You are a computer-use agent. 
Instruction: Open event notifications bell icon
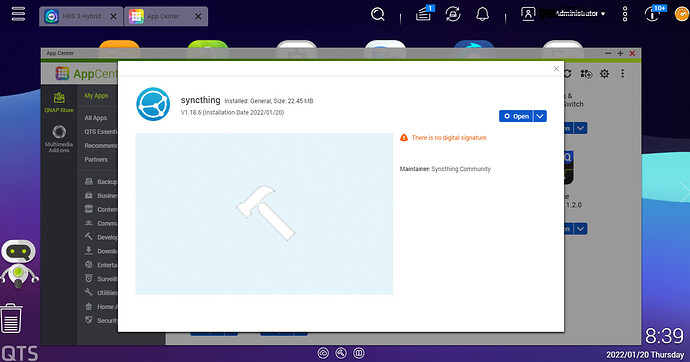[x=483, y=14]
